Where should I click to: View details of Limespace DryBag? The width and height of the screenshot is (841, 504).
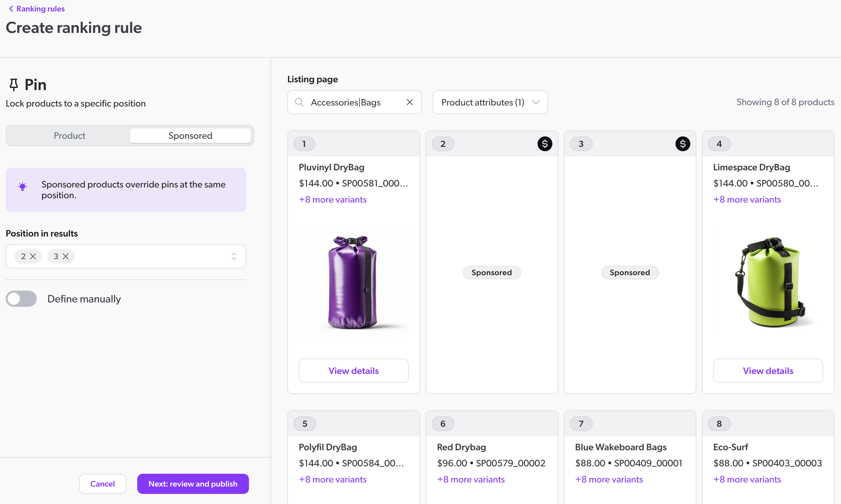(768, 371)
